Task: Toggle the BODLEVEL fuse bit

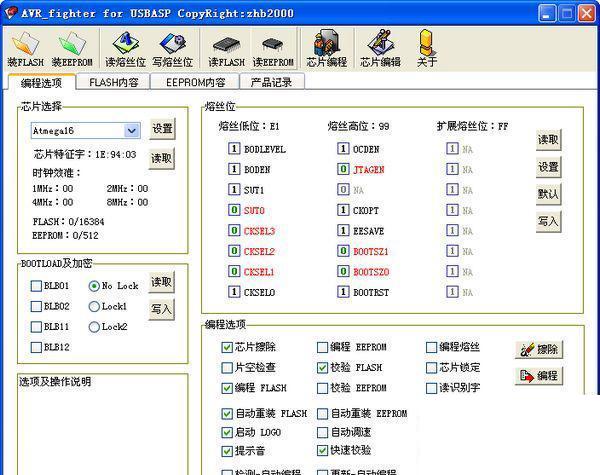Action: click(234, 149)
